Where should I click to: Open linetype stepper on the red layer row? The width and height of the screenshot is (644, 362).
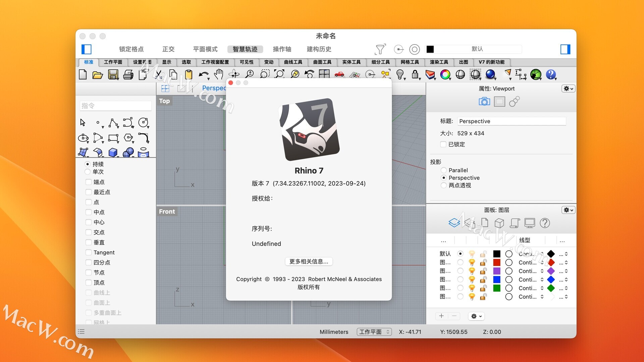coord(542,262)
